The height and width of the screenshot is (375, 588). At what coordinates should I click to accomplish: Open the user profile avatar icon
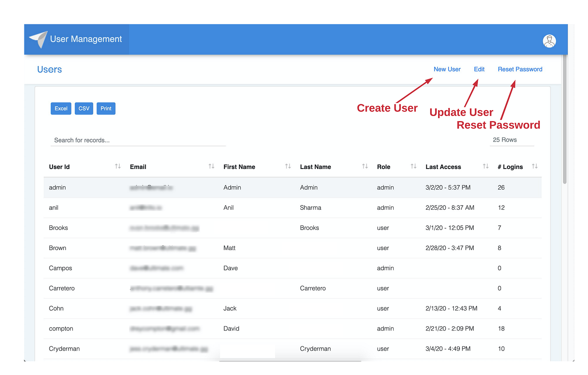click(x=549, y=41)
